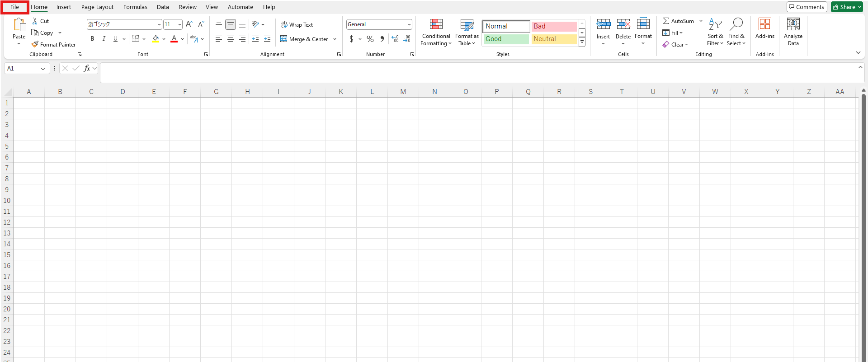Click the Insert Function fx icon
Image resolution: width=868 pixels, height=362 pixels.
(x=87, y=68)
